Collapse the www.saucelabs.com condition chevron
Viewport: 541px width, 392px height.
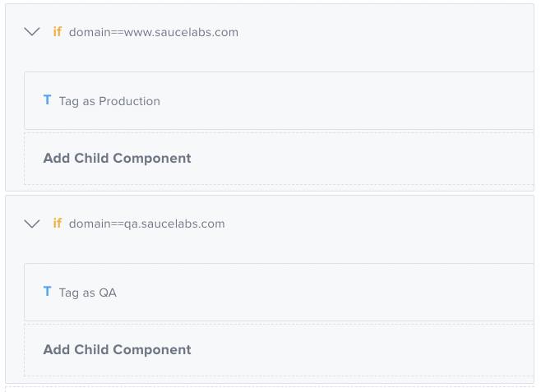click(32, 33)
